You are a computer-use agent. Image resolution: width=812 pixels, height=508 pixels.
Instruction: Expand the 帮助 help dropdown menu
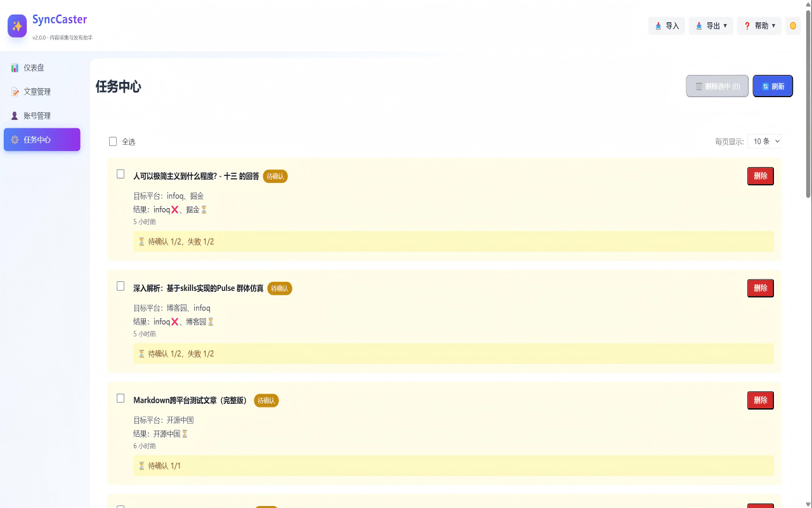[759, 26]
